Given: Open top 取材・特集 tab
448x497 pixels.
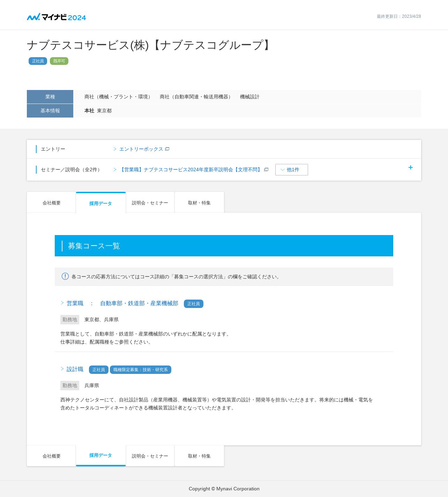Looking at the screenshot, I should (x=199, y=203).
